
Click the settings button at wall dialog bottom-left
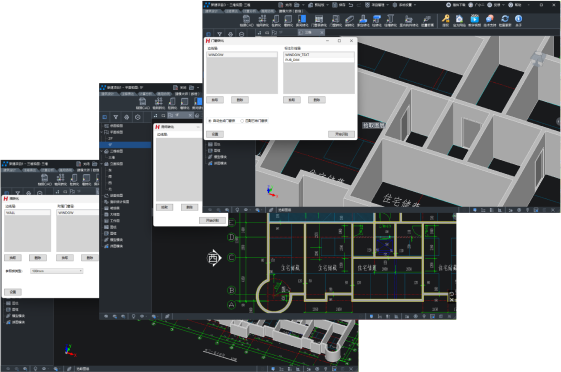tap(13, 292)
